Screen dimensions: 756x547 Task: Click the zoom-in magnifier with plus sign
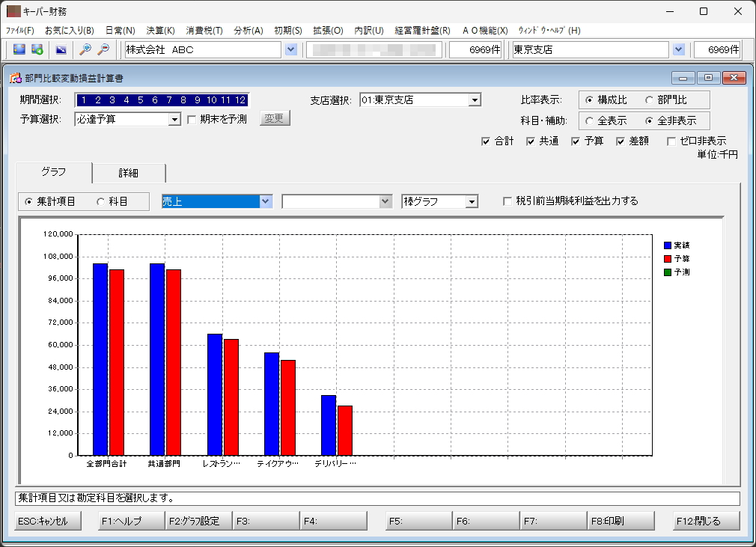point(85,49)
